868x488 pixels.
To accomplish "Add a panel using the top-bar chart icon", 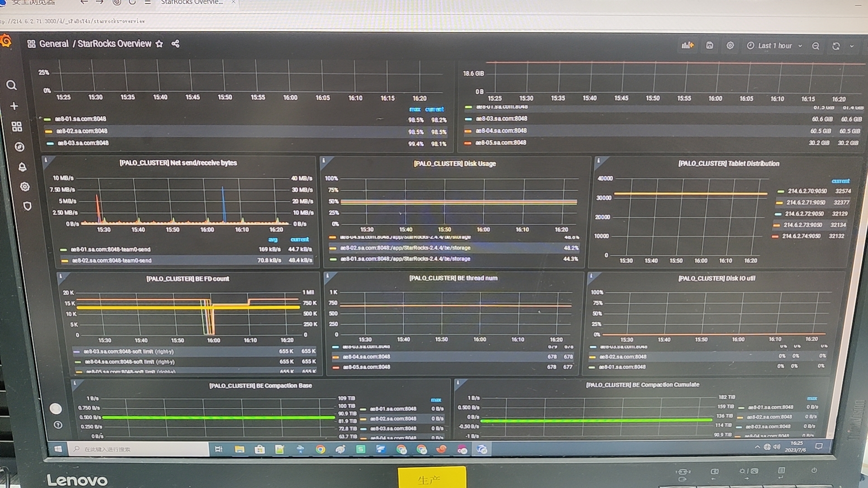I will pos(688,45).
